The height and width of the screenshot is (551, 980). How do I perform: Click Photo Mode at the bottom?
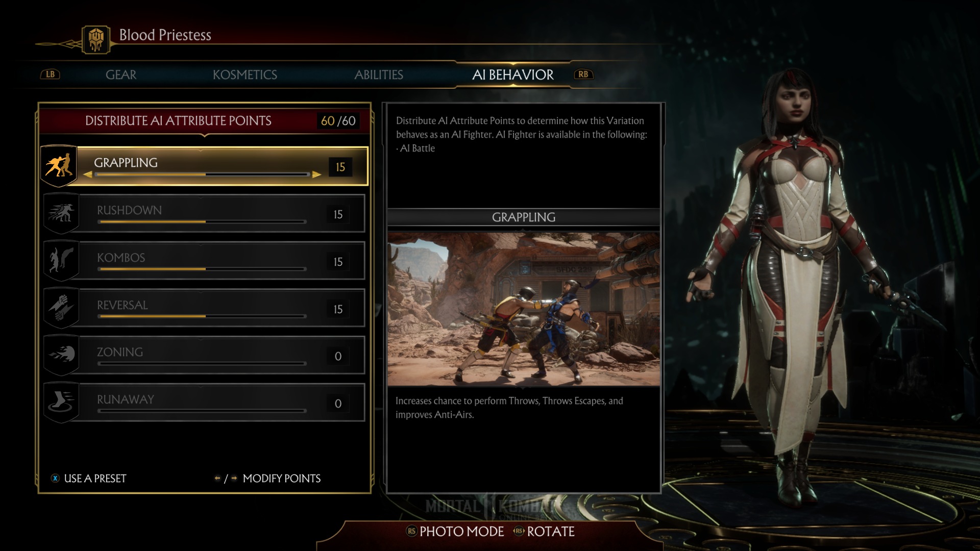(x=455, y=532)
